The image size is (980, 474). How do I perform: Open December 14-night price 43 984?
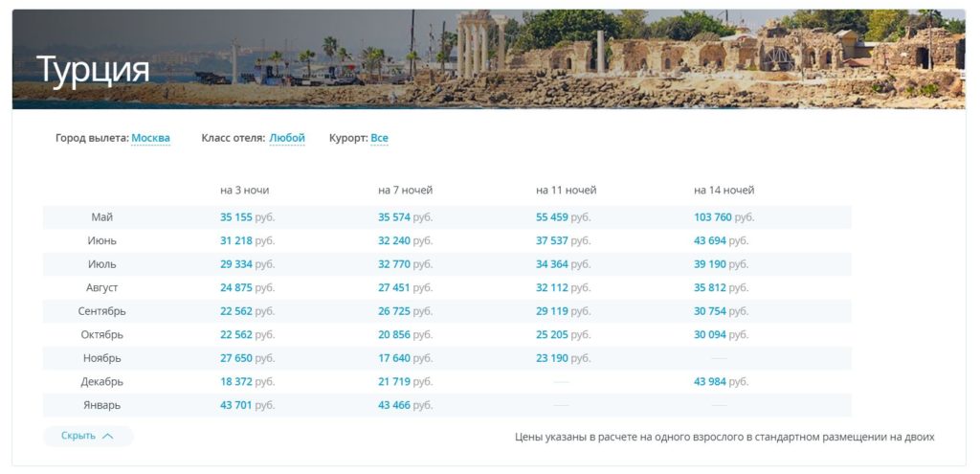(710, 381)
